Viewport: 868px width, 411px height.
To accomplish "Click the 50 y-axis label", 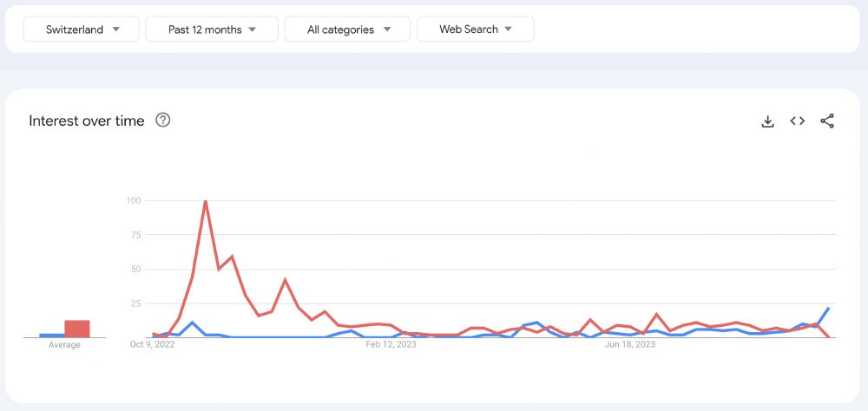I will pos(135,270).
